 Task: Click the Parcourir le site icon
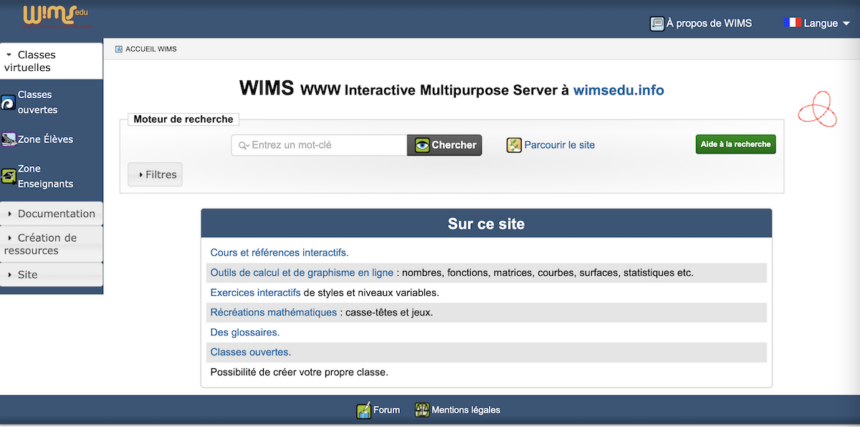pyautogui.click(x=514, y=145)
